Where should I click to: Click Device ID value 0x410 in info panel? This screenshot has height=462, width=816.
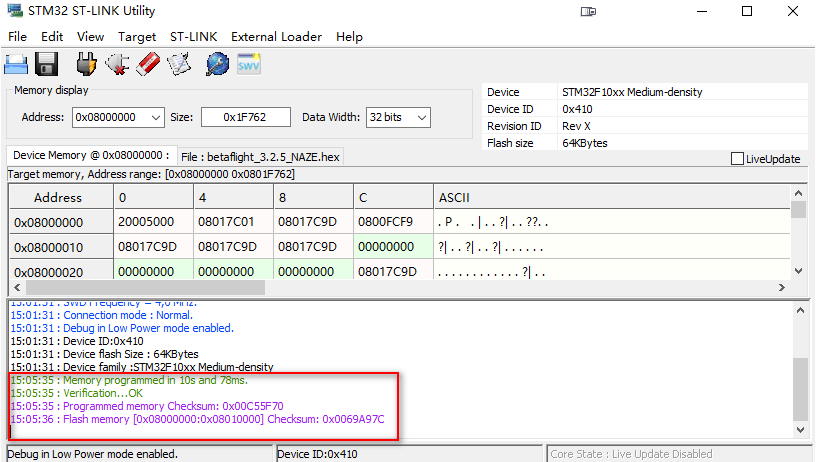[577, 109]
